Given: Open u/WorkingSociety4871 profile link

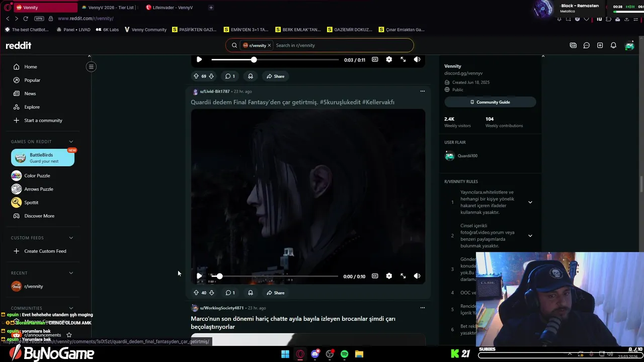Looking at the screenshot, I should point(221,308).
